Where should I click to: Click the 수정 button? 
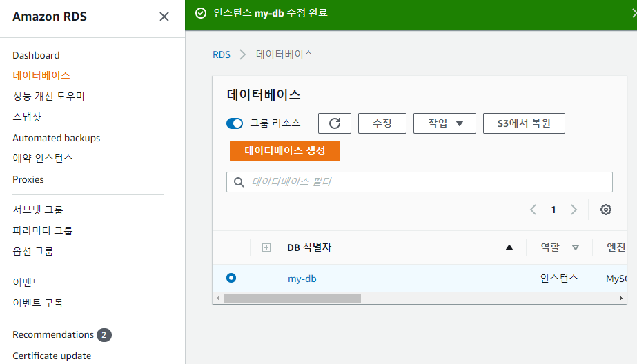382,123
